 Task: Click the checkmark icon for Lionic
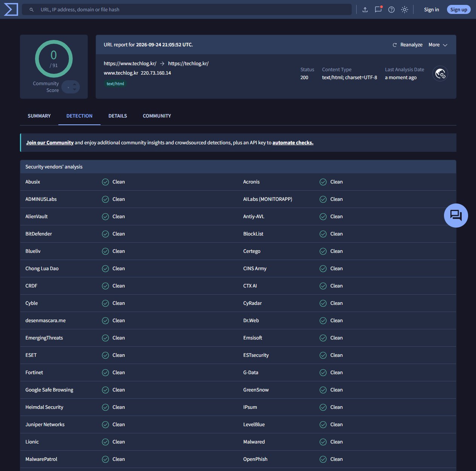point(105,442)
